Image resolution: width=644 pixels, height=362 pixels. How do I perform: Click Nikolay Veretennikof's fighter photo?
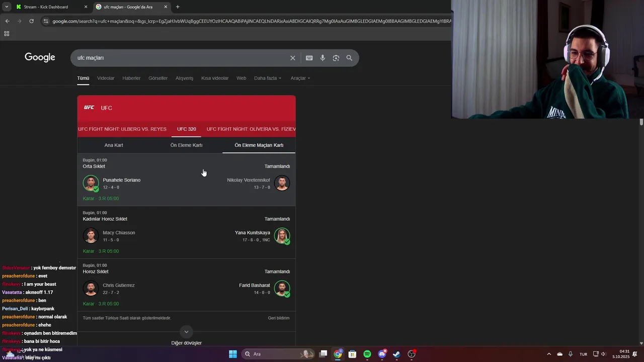point(282,183)
